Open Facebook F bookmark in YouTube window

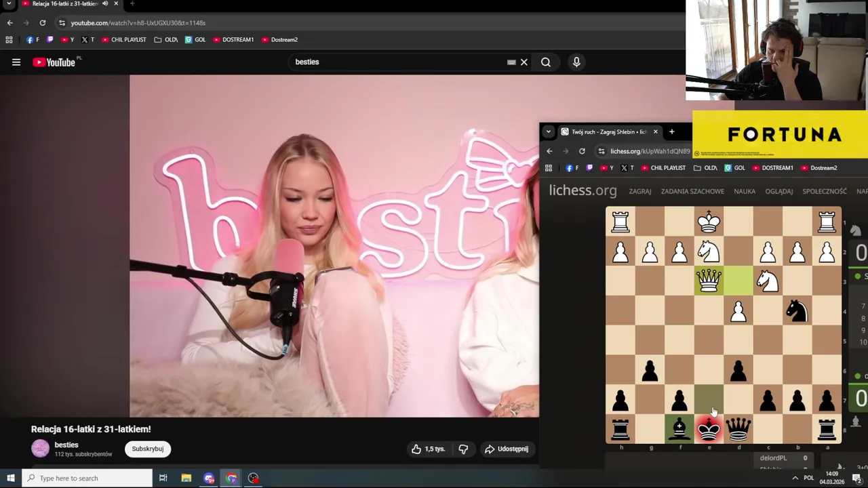tap(33, 40)
